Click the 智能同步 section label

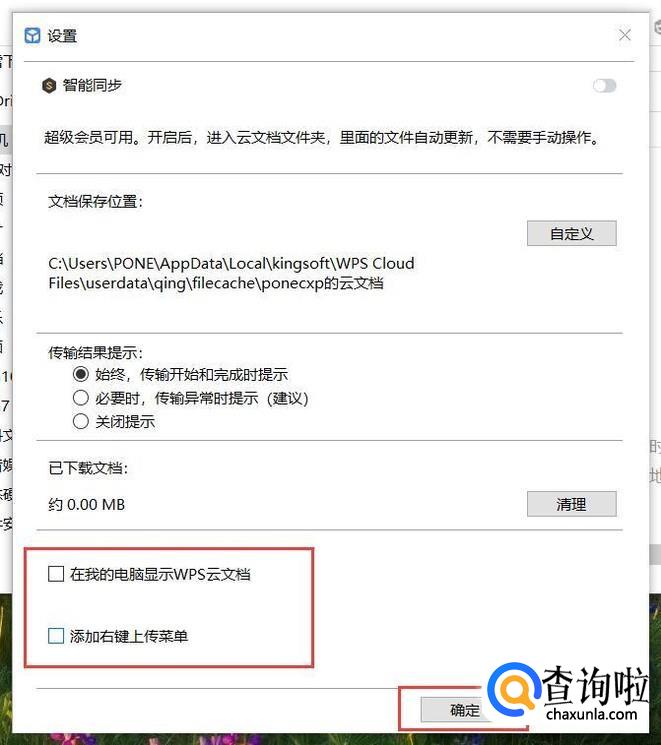click(92, 86)
